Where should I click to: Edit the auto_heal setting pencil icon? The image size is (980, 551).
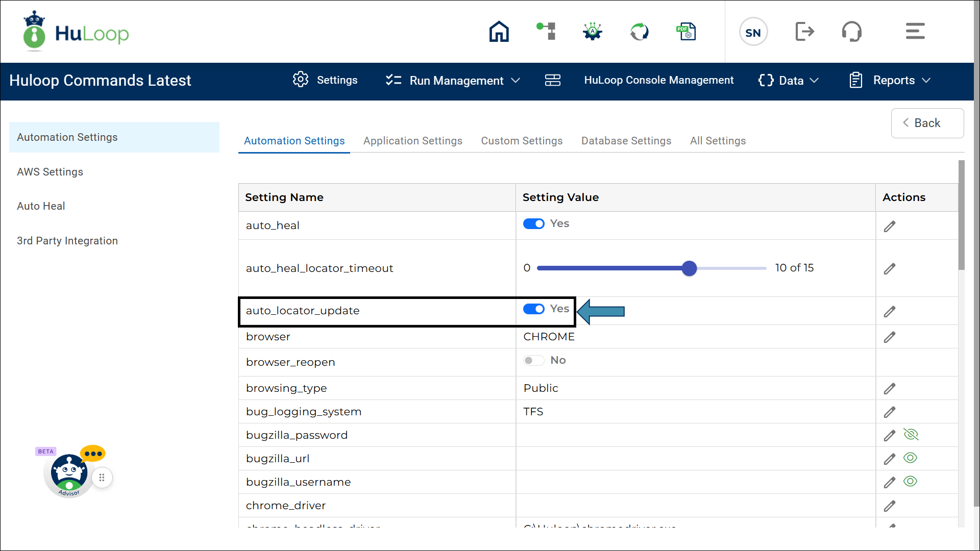(x=889, y=227)
